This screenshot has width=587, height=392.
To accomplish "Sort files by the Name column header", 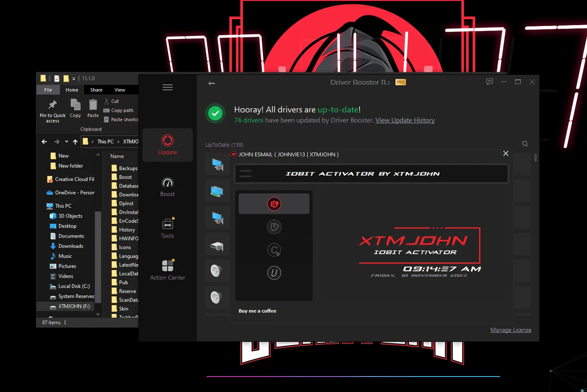I will click(x=117, y=156).
